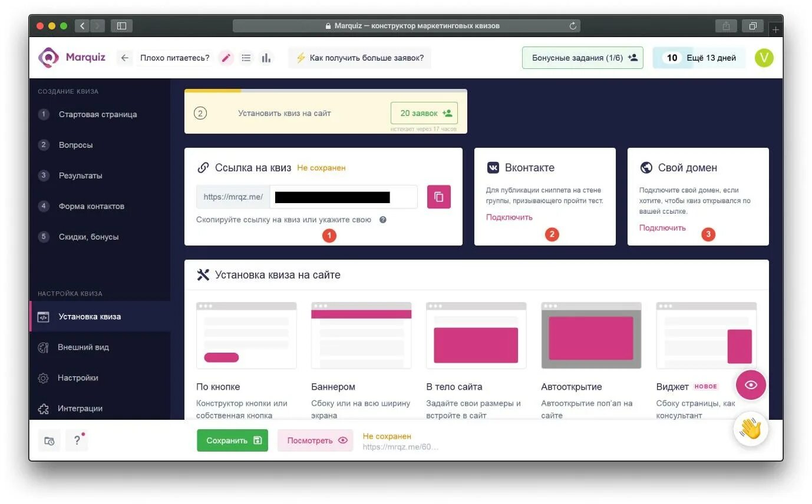The height and width of the screenshot is (504, 812).
Task: Click the 'https://mrqz.me/' prefix label
Action: (233, 197)
